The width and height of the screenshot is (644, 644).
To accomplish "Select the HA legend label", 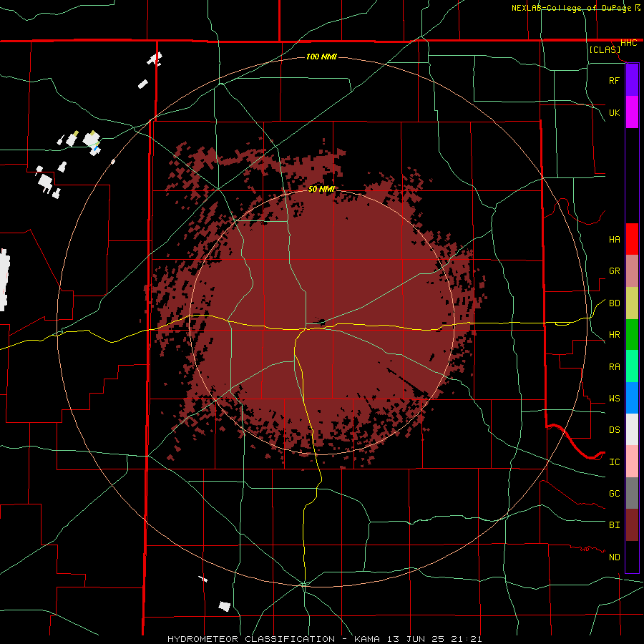I will pos(614,240).
